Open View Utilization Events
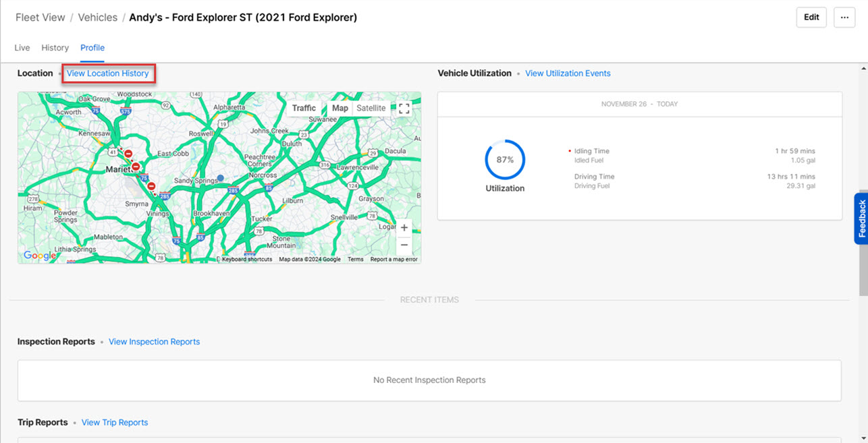 tap(568, 73)
